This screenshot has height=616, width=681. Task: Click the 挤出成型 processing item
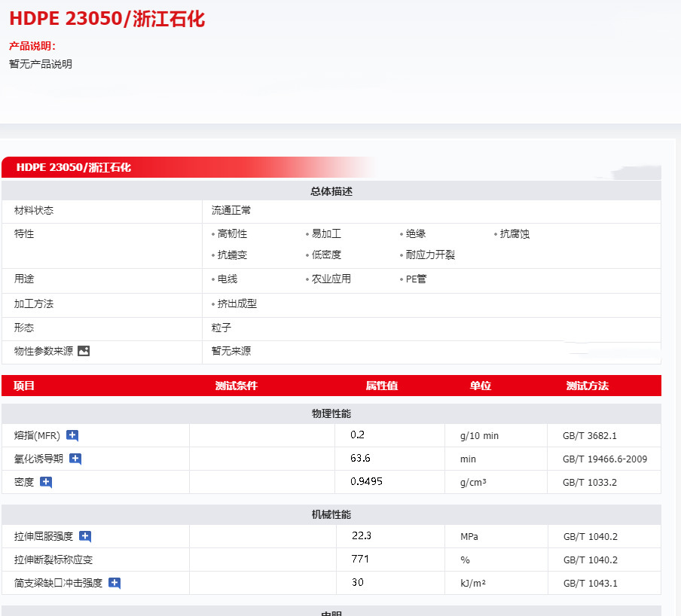point(237,304)
